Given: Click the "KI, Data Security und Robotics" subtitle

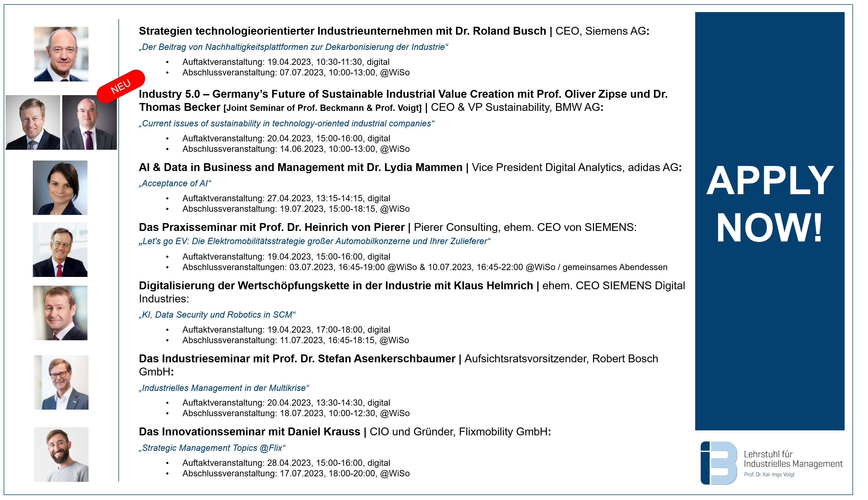Looking at the screenshot, I should pyautogui.click(x=217, y=315).
